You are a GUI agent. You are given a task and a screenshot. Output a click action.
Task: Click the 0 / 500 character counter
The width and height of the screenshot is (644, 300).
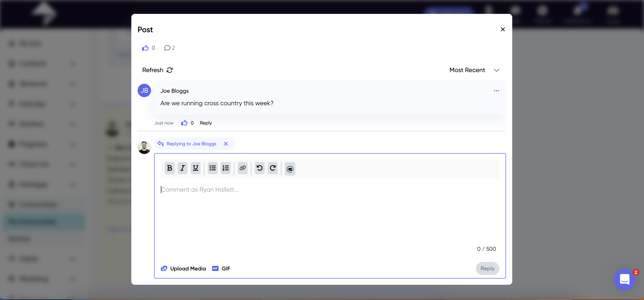point(486,249)
